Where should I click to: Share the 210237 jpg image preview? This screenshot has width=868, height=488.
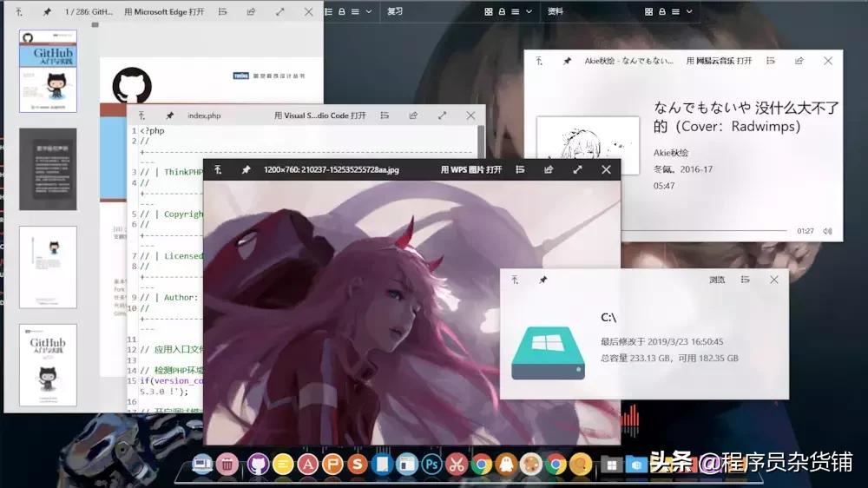pos(549,169)
